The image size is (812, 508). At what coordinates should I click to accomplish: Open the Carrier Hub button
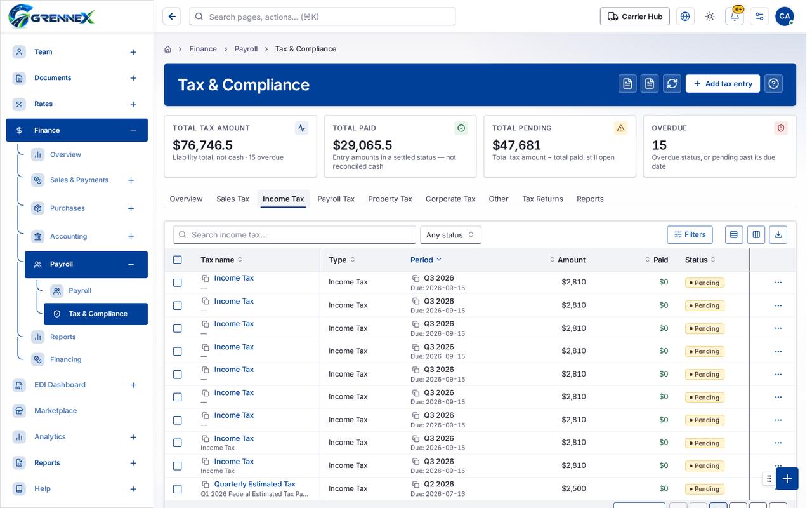point(635,17)
